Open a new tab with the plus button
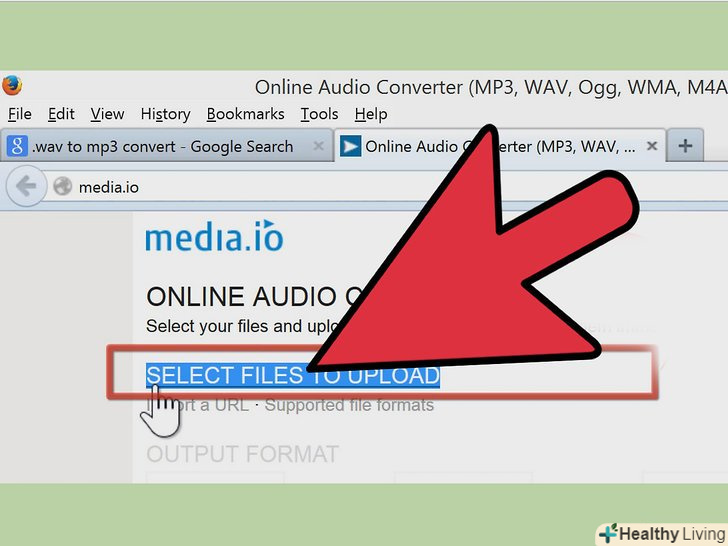This screenshot has height=546, width=728. pos(685,146)
